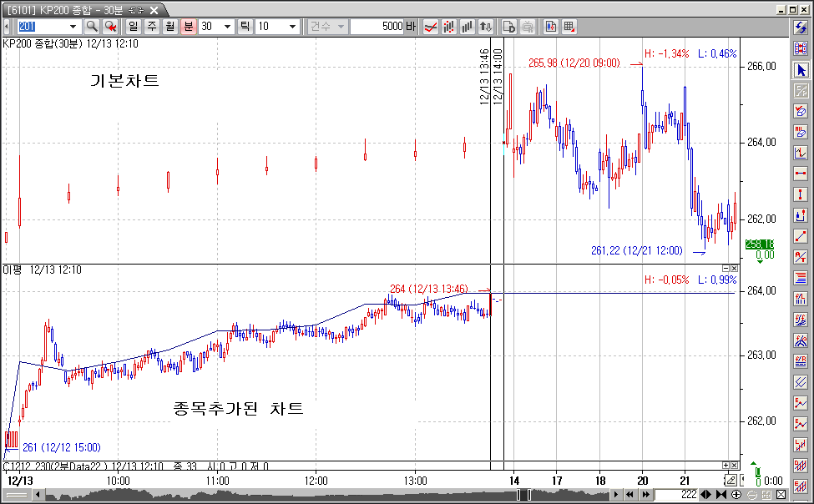
Task: Click the magnifier search icon beside the code field
Action: point(92,27)
